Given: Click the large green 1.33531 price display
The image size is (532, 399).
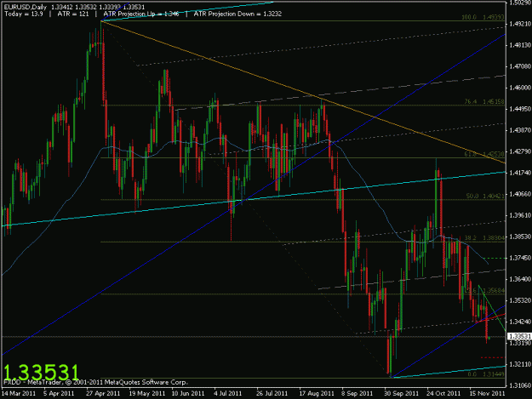Looking at the screenshot, I should (41, 372).
